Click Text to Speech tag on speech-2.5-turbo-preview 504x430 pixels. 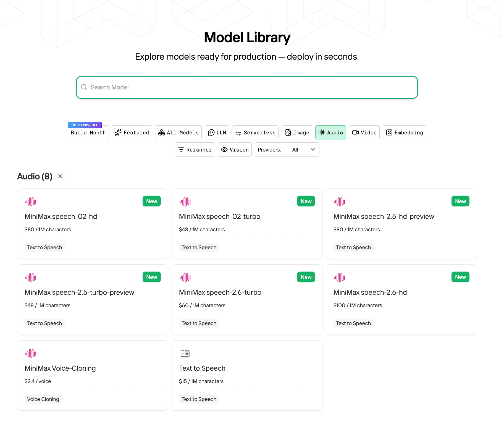point(44,323)
